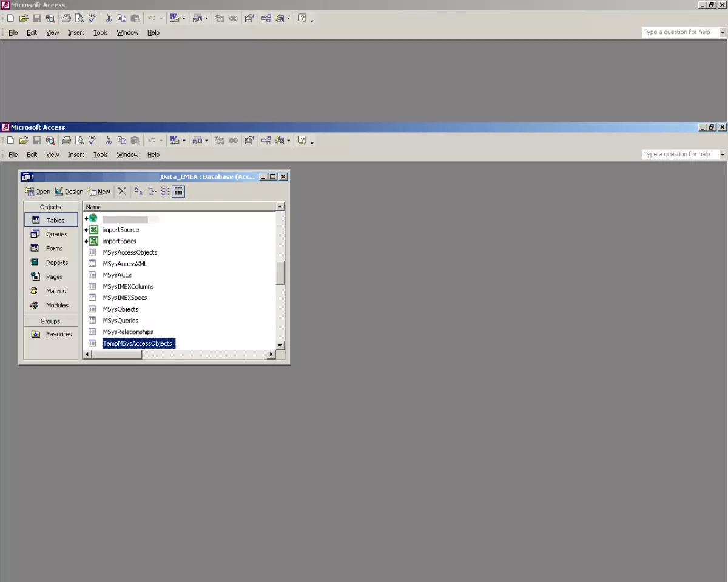Switch database window to List view
Viewport: 728px width, 582px height.
click(165, 192)
